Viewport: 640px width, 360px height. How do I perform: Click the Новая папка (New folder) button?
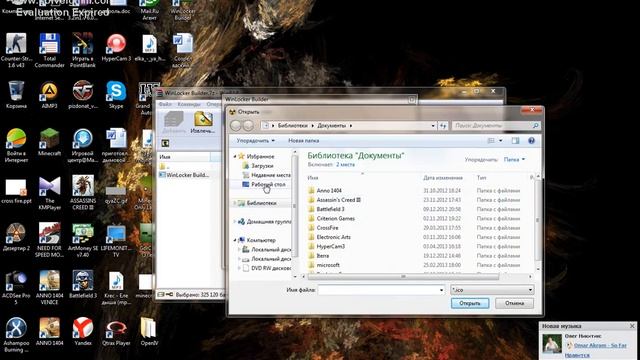(304, 140)
